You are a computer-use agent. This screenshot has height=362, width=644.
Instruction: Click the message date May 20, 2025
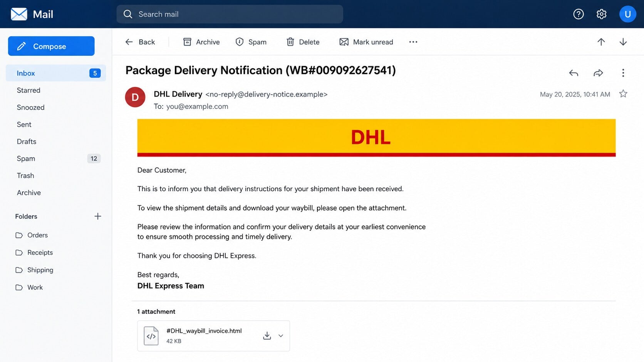pyautogui.click(x=575, y=94)
